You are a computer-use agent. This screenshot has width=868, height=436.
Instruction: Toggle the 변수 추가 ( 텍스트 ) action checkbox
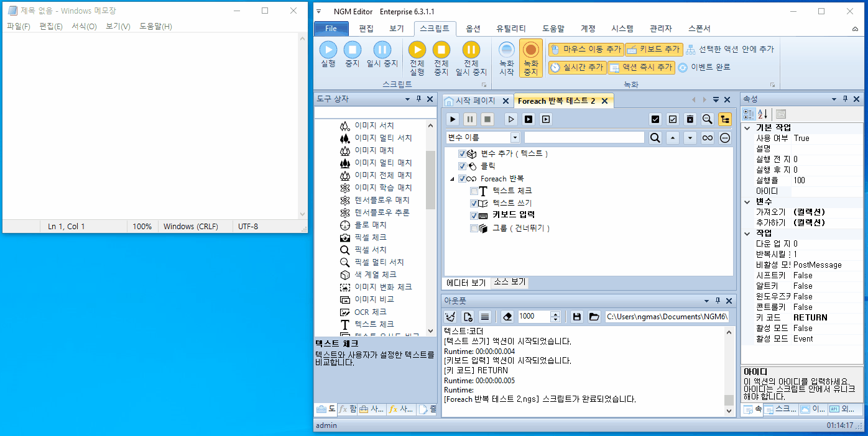(462, 153)
